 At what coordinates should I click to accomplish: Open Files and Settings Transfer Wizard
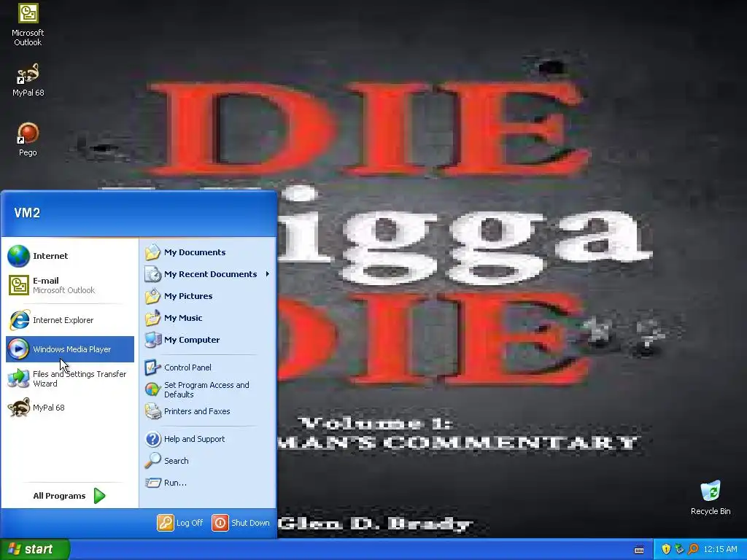tap(69, 378)
